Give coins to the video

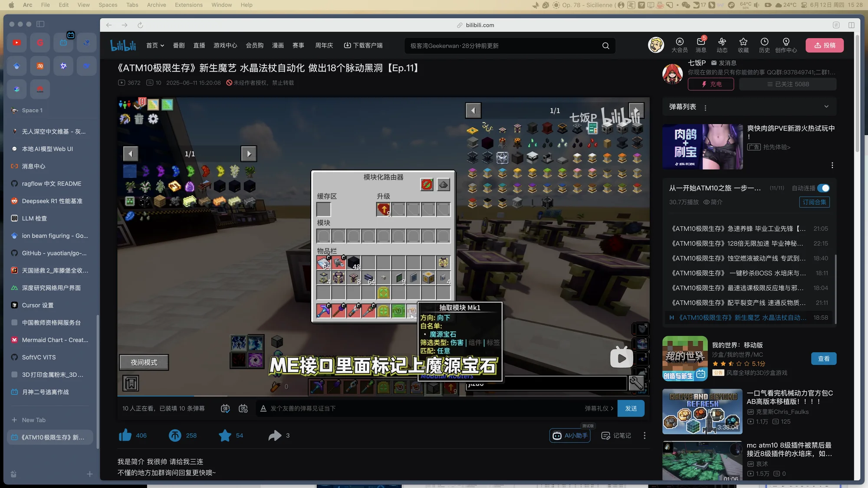point(175,435)
